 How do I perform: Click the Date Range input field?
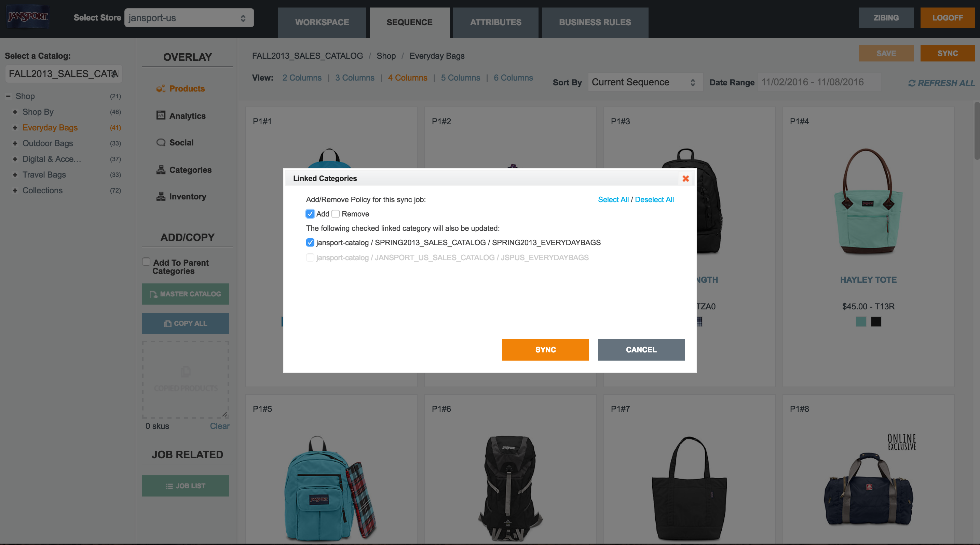(819, 82)
